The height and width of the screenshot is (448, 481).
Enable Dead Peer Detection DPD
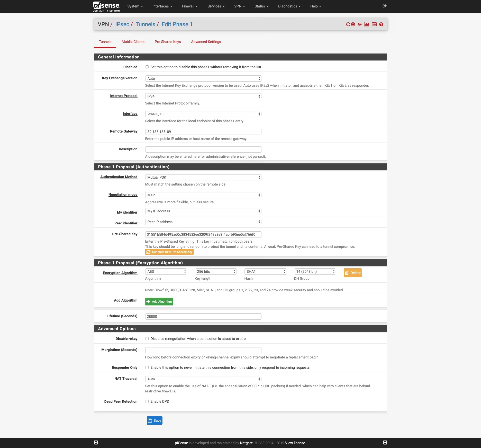pyautogui.click(x=147, y=401)
